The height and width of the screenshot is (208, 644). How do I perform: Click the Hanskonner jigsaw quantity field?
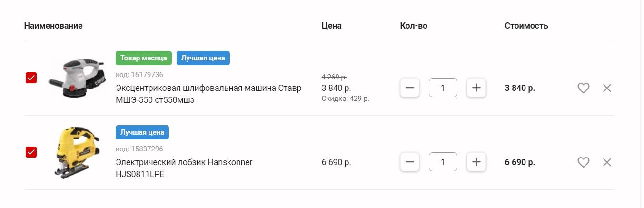pos(443,162)
